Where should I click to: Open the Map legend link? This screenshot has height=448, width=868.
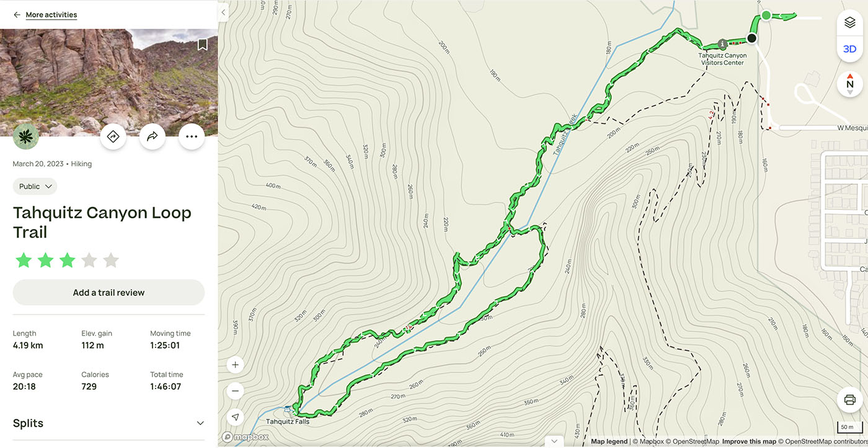tap(609, 442)
